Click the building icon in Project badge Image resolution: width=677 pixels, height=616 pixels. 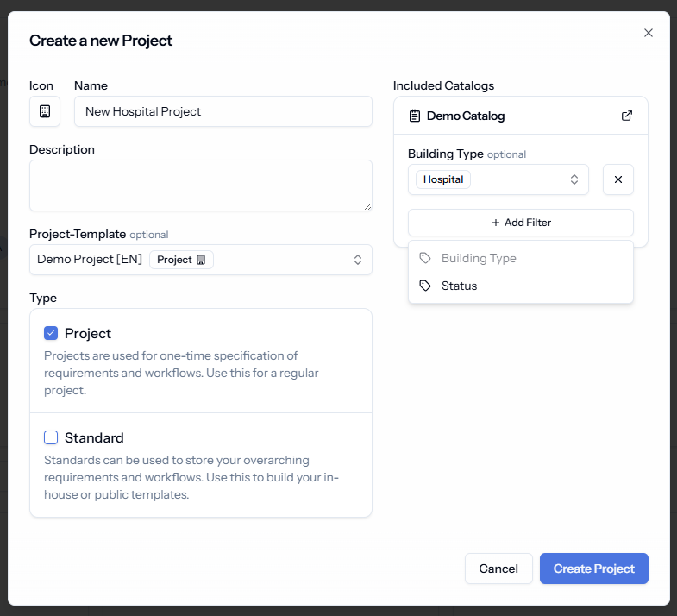[201, 260]
